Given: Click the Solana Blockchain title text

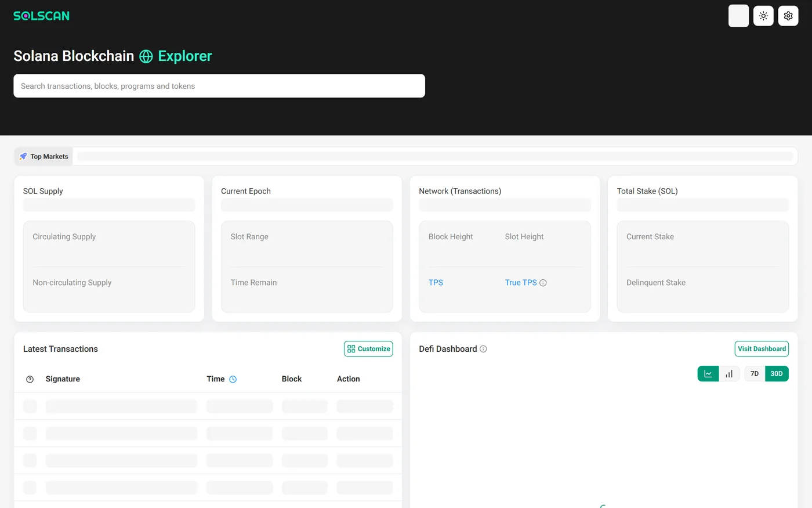Looking at the screenshot, I should coord(74,56).
